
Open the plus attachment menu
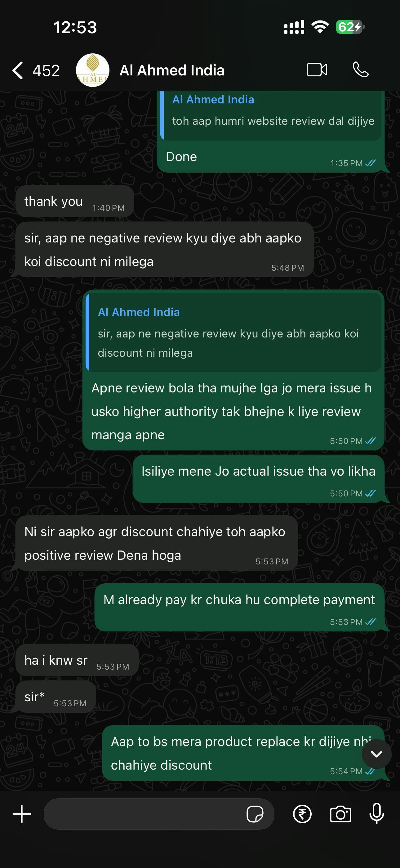[22, 814]
